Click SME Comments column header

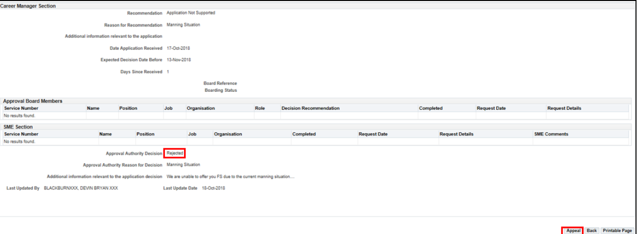pos(551,134)
